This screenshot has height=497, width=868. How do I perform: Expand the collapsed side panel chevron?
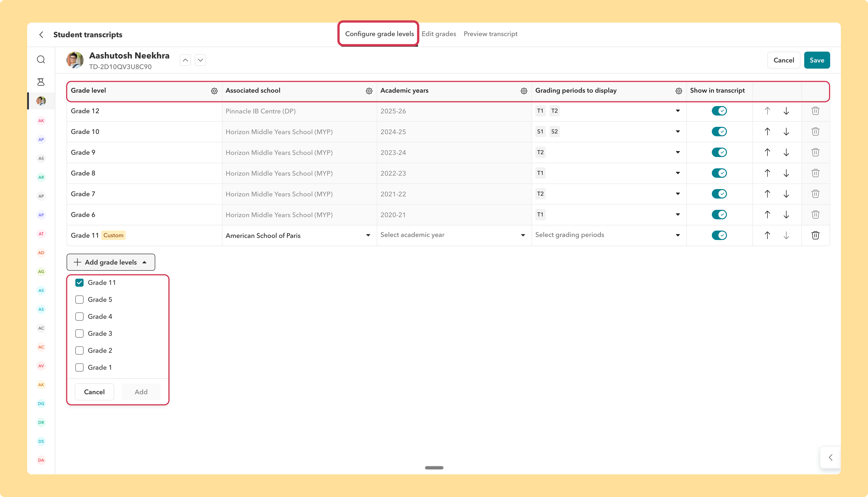coord(830,457)
